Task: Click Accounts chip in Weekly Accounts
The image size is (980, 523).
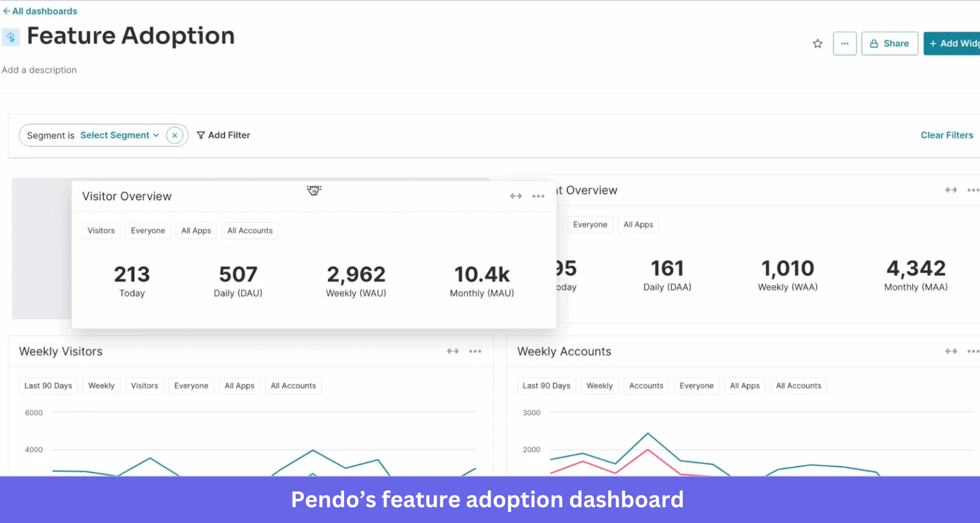Action: pos(646,386)
